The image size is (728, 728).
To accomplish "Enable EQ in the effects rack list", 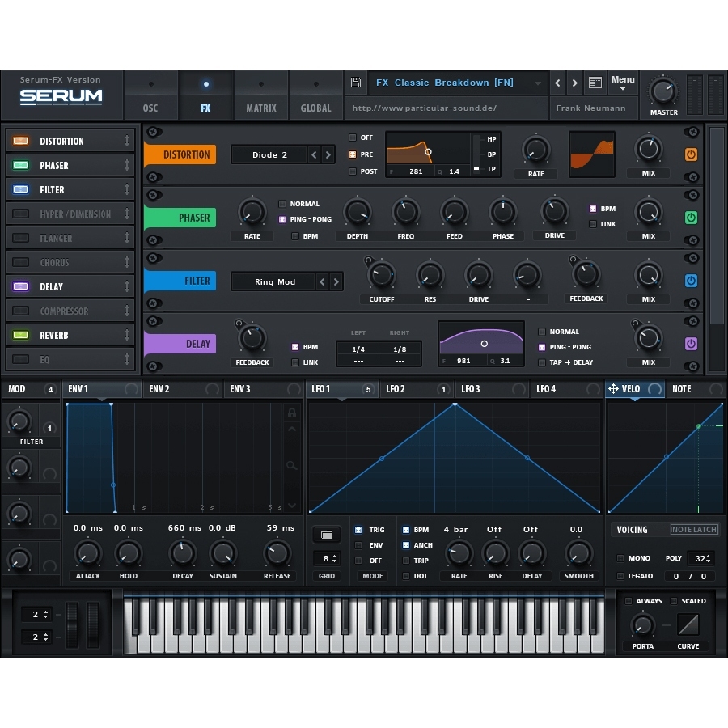I will (21, 359).
